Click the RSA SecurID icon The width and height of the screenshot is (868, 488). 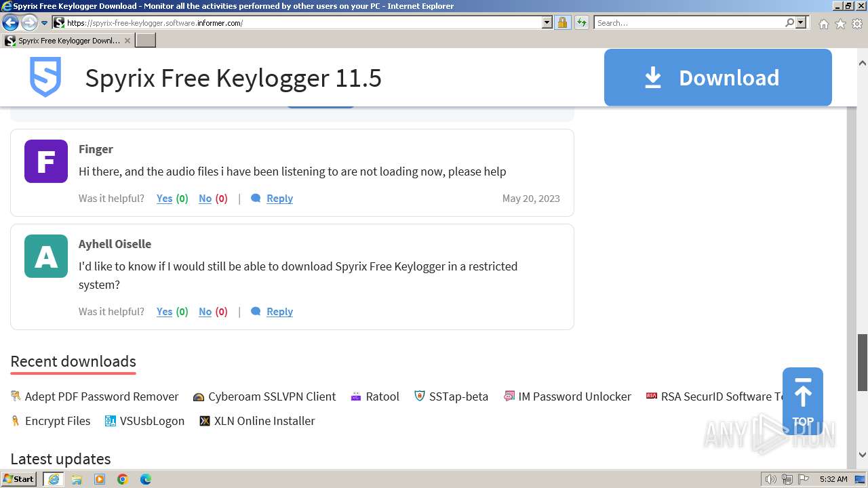point(652,396)
